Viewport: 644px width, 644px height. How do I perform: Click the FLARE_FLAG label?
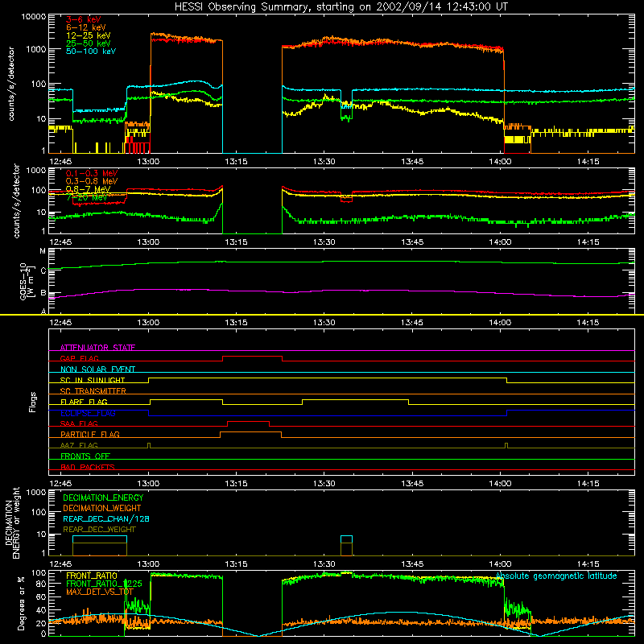[x=84, y=402]
